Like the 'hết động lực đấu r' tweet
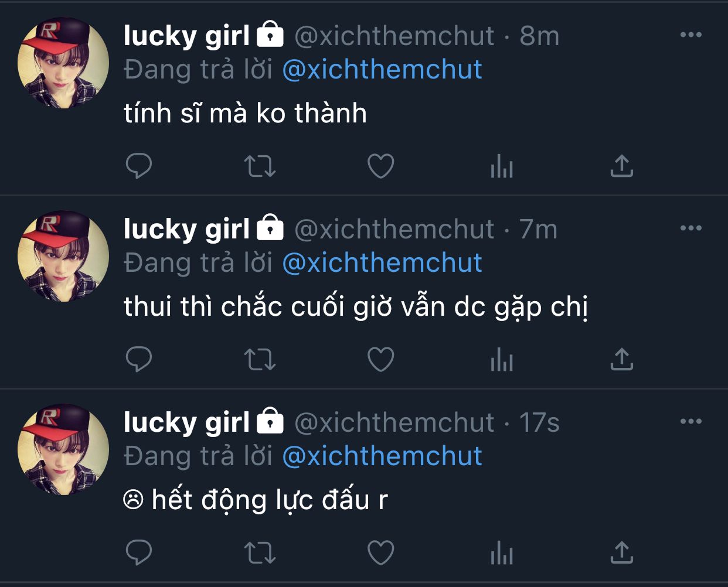 [380, 552]
